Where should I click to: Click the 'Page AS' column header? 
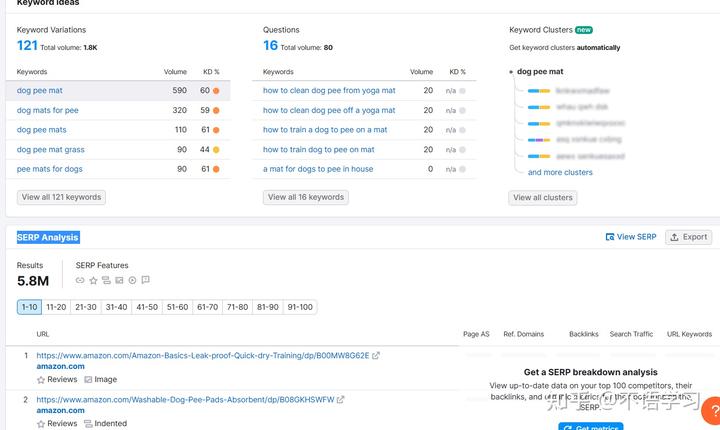(x=476, y=334)
